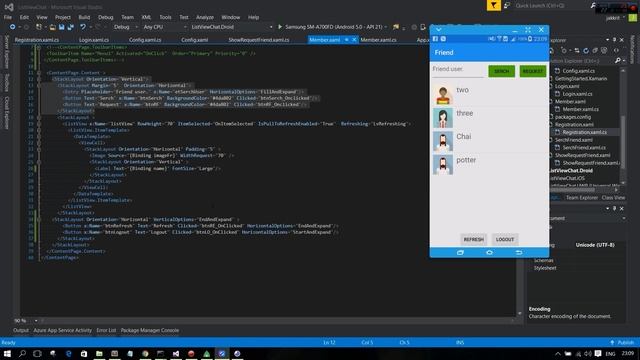Click the Open File folder icon in toolbar
The image size is (640, 360).
(53, 27)
